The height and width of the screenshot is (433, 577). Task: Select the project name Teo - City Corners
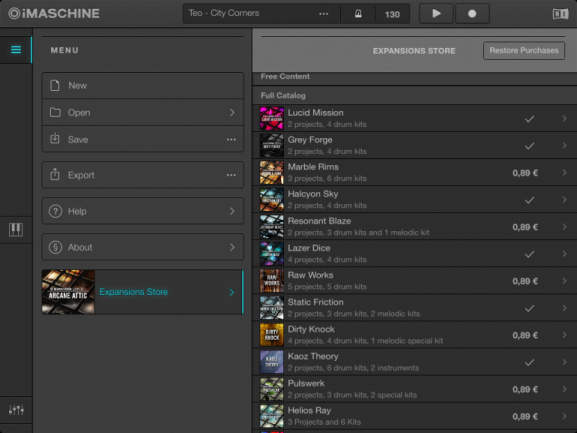(224, 13)
